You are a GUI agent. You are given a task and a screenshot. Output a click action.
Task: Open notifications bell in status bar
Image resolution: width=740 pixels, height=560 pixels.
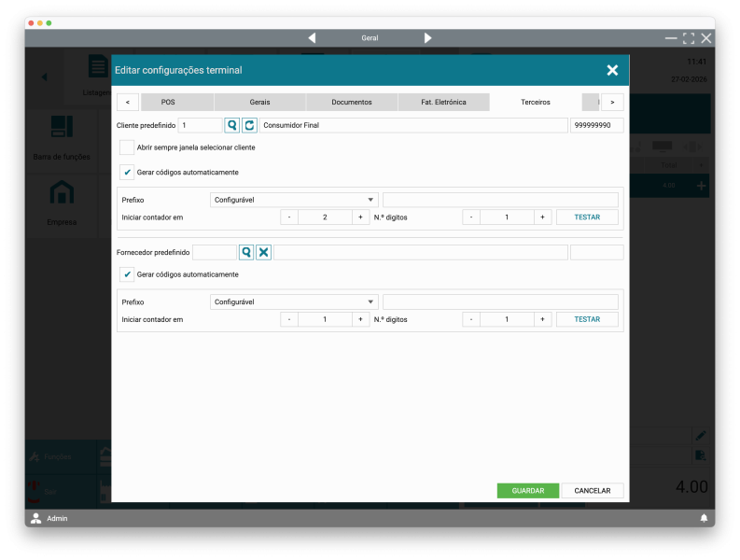pos(704,518)
